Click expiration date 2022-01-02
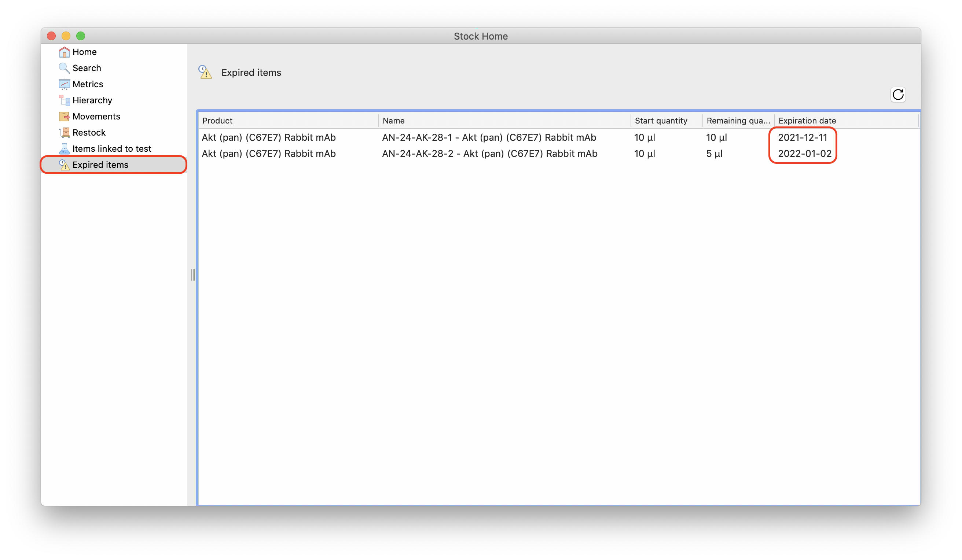962x560 pixels. (x=804, y=154)
